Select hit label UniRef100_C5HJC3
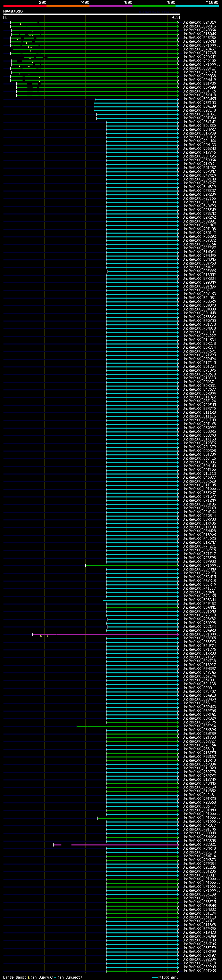Screen dimensions: 222x980 pyautogui.click(x=199, y=145)
